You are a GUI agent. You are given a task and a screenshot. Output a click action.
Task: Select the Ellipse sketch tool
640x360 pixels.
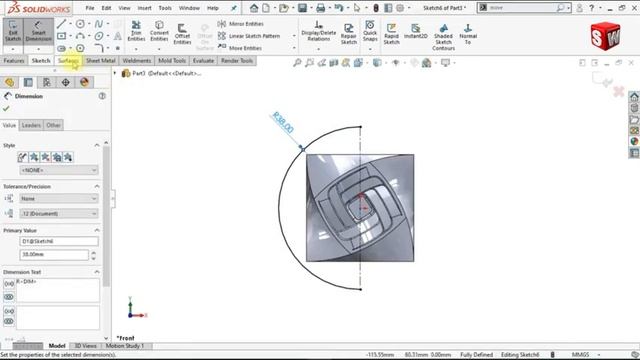pyautogui.click(x=99, y=36)
